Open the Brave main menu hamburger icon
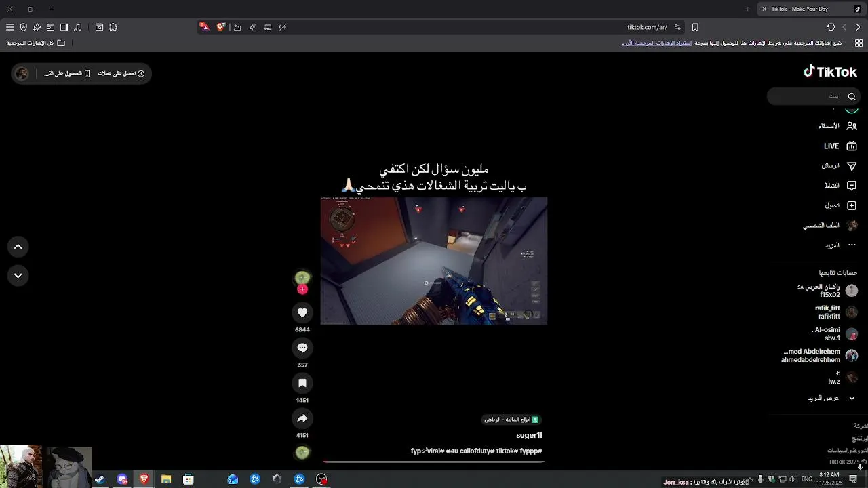The image size is (868, 488). [9, 27]
